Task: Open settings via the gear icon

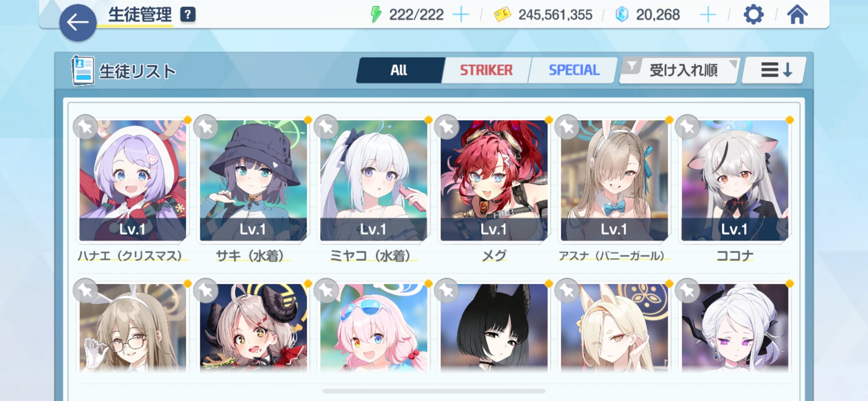Action: pos(753,15)
